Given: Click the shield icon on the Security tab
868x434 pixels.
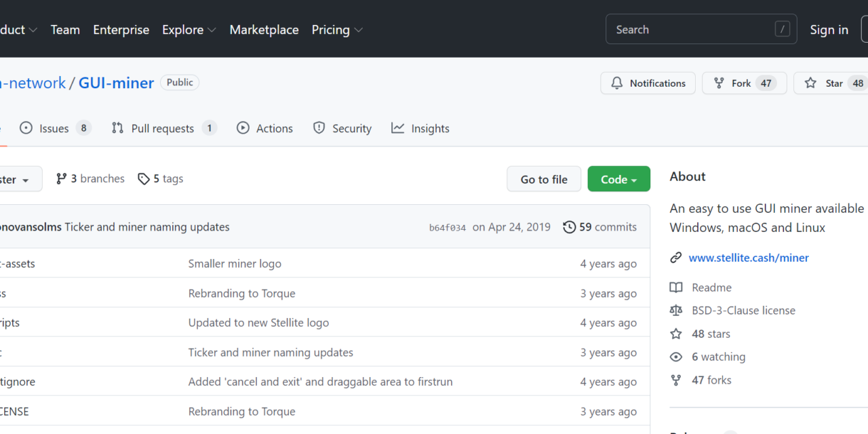Looking at the screenshot, I should click(x=319, y=127).
